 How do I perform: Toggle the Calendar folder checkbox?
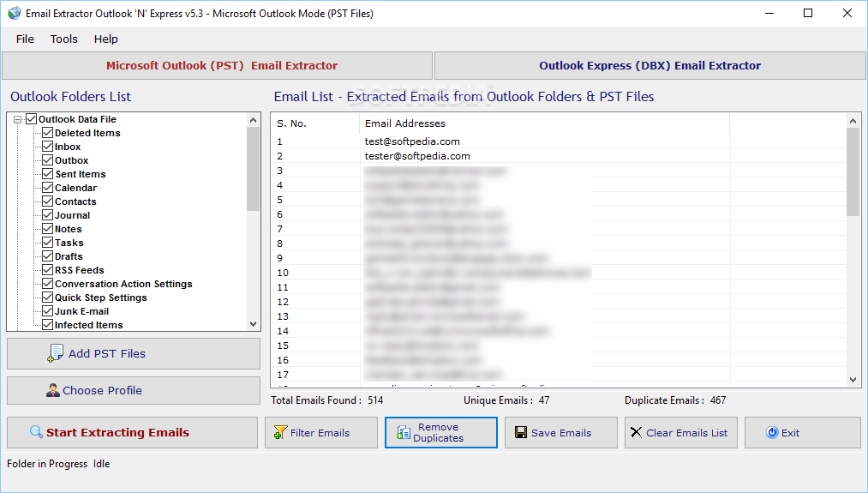point(48,188)
